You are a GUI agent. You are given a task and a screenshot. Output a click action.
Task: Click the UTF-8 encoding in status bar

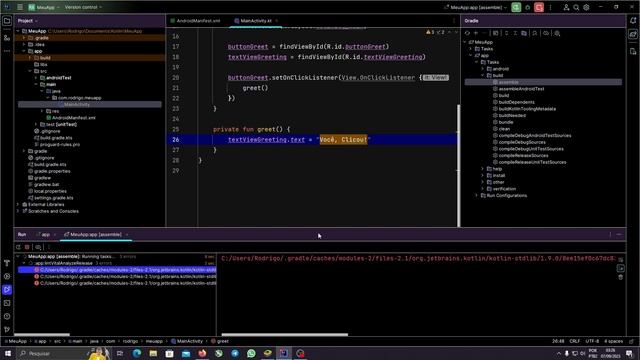point(592,341)
